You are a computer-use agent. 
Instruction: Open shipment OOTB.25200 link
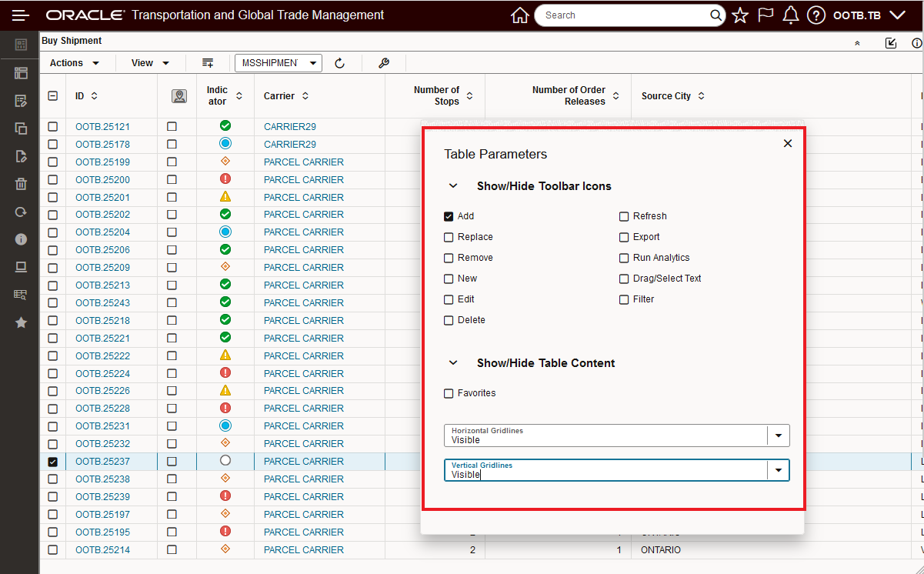[x=102, y=180]
